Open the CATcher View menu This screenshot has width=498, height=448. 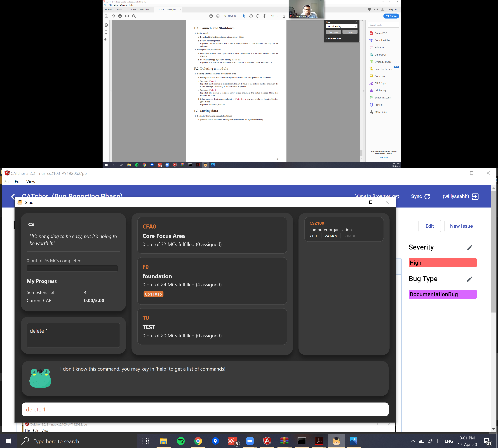click(x=31, y=182)
